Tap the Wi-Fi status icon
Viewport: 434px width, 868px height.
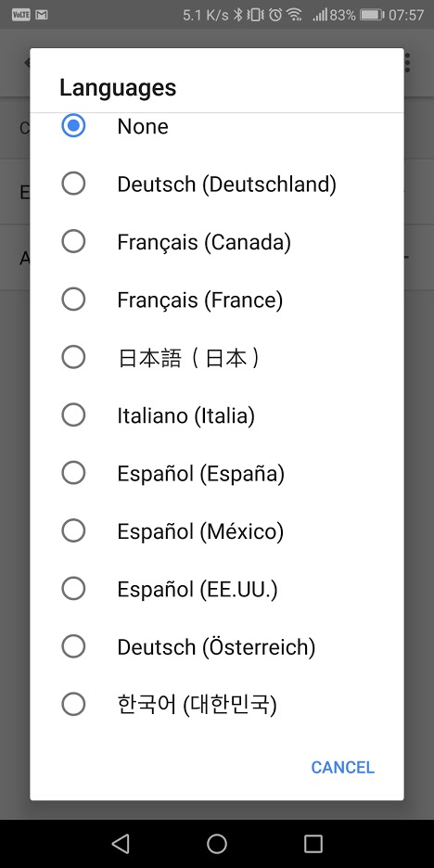tap(295, 15)
